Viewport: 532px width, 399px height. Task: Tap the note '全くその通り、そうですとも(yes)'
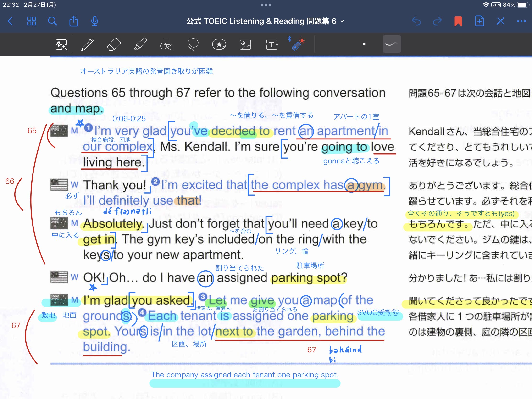coord(460,213)
